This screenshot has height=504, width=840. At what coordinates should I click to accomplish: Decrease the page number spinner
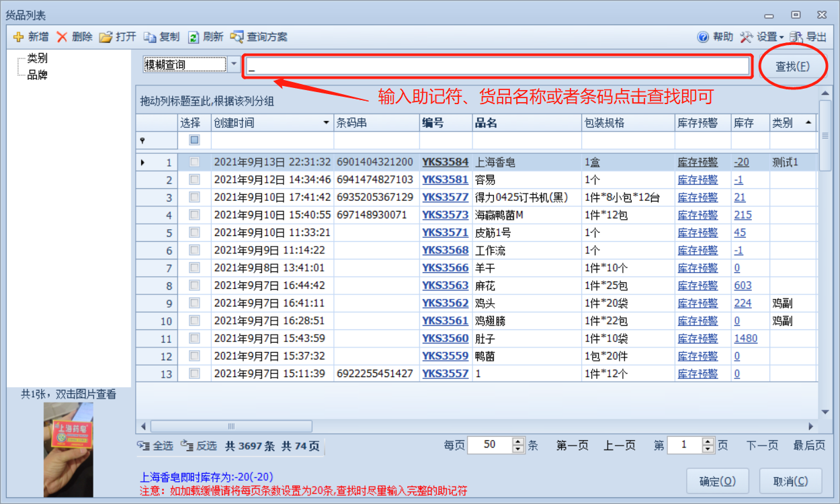tap(708, 449)
